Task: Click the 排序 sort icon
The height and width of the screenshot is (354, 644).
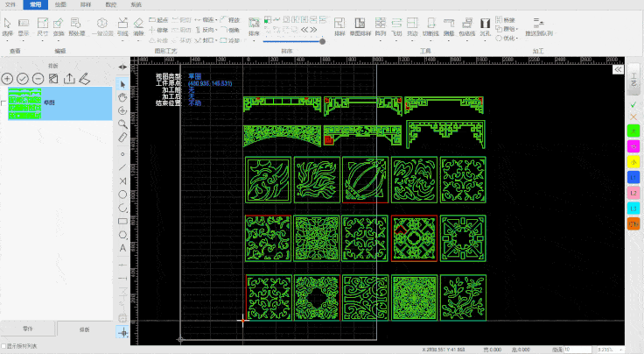Action: (254, 25)
